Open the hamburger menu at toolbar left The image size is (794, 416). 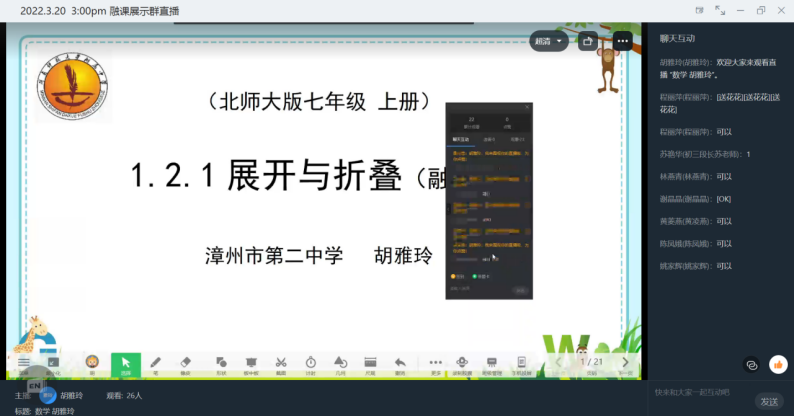(x=24, y=363)
